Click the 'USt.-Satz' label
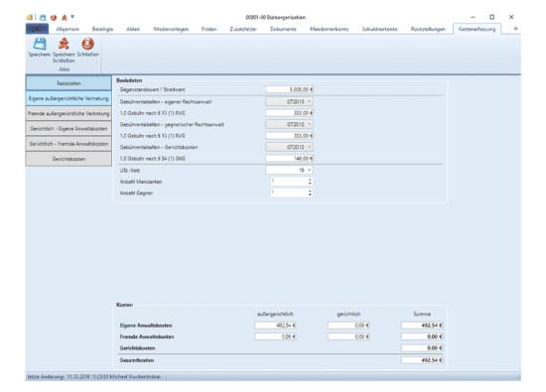This screenshot has width=546, height=392. point(130,171)
